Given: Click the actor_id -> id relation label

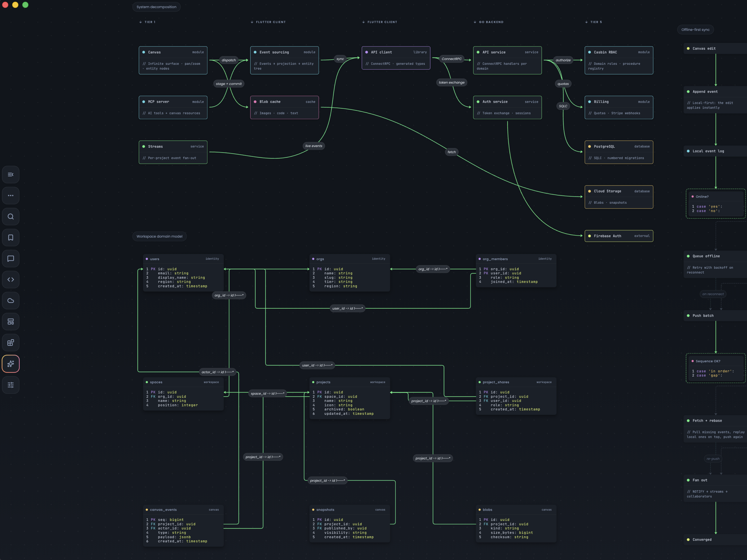Looking at the screenshot, I should pos(217,372).
